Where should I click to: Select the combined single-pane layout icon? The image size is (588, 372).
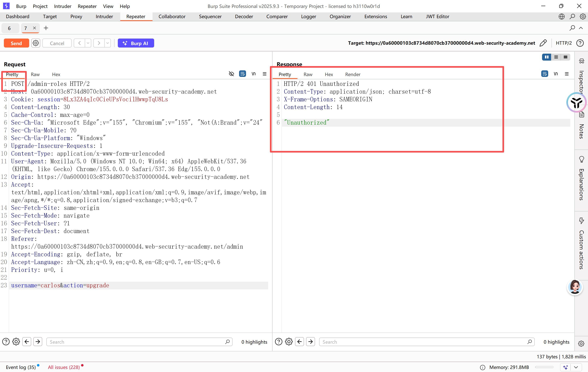[565, 57]
